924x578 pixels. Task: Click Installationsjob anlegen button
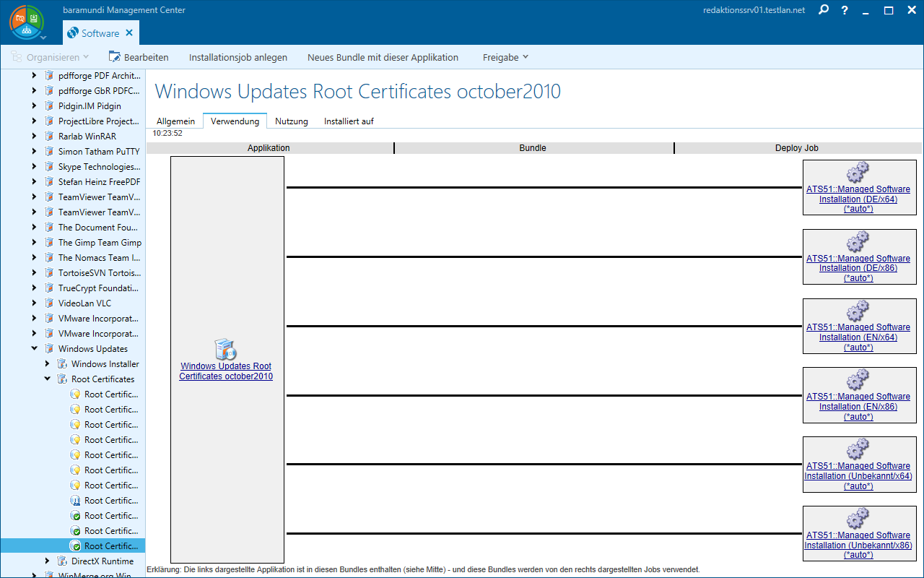click(x=238, y=57)
